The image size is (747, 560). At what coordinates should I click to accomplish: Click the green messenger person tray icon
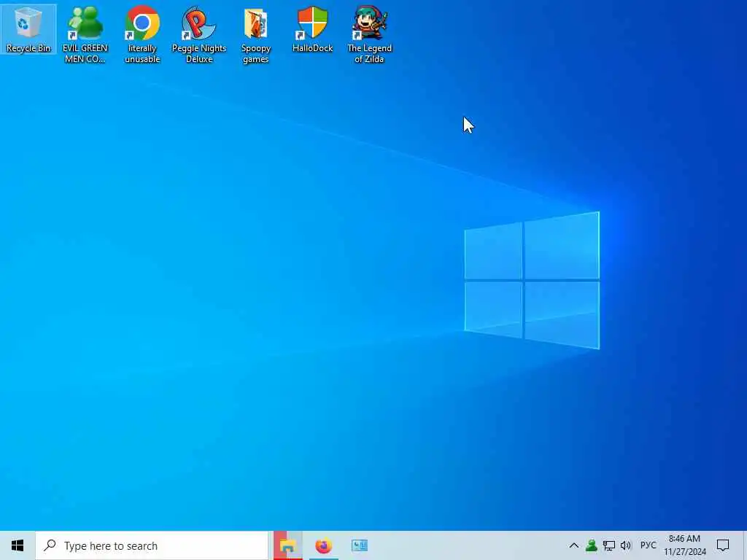[x=591, y=545]
